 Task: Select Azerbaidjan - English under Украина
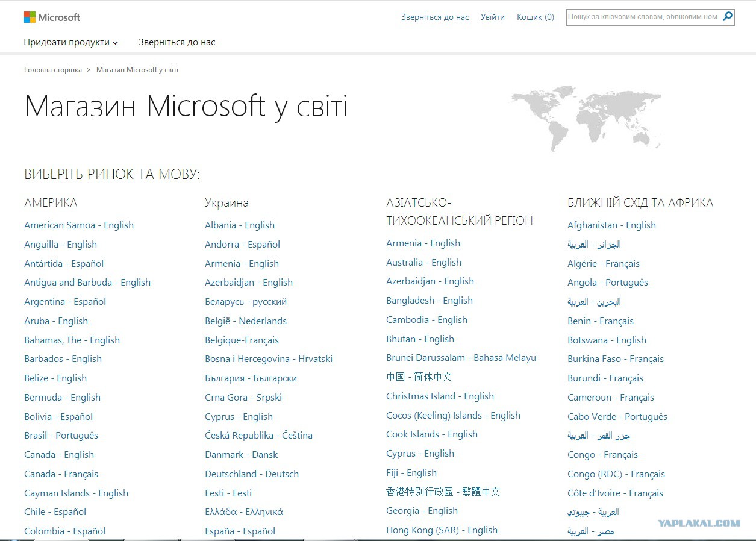(249, 283)
